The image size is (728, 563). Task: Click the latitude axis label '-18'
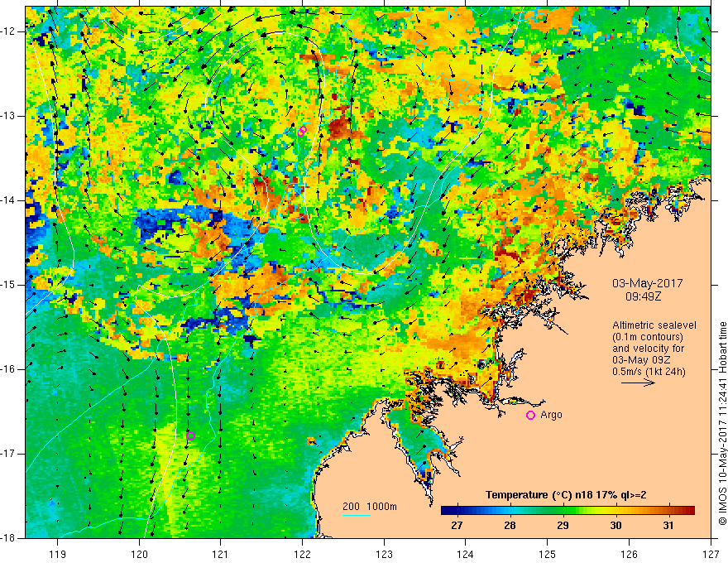point(8,538)
